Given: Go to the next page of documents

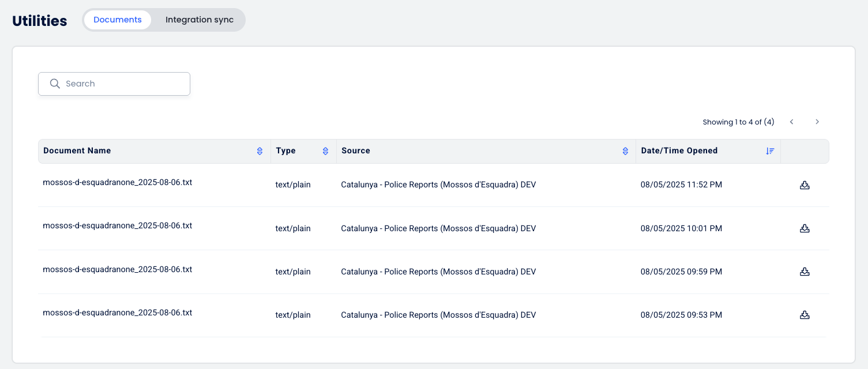Looking at the screenshot, I should (817, 122).
